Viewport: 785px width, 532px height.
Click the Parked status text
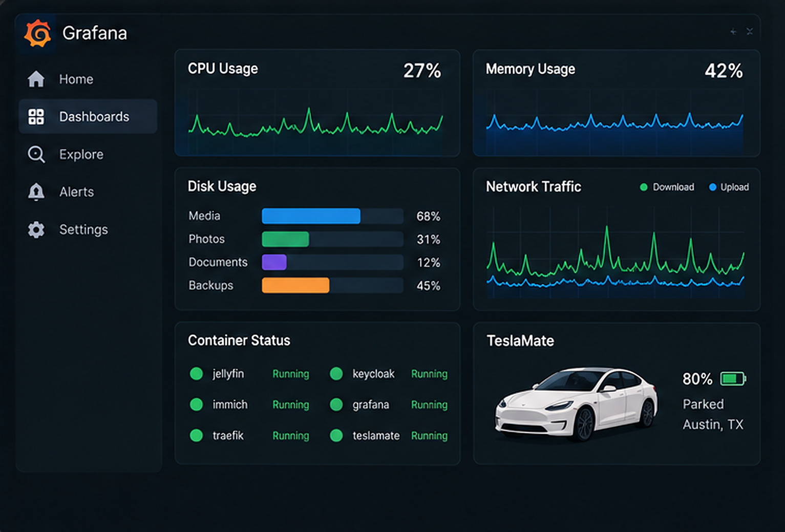pos(703,404)
